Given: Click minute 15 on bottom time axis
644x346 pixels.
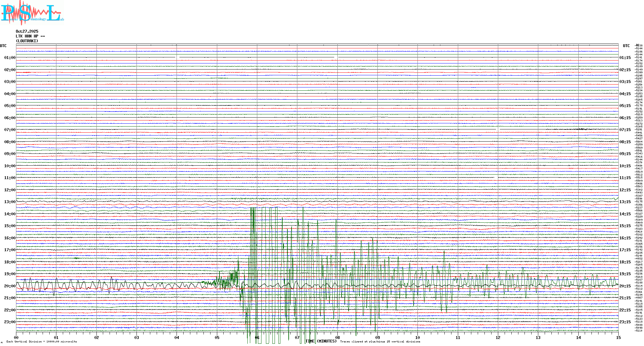Looking at the screenshot, I should 618,338.
